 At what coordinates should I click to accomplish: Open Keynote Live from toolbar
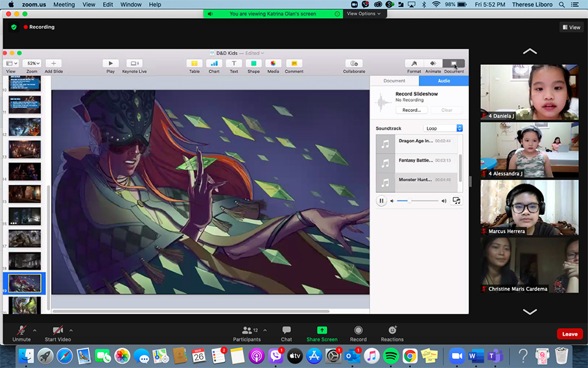tap(134, 64)
